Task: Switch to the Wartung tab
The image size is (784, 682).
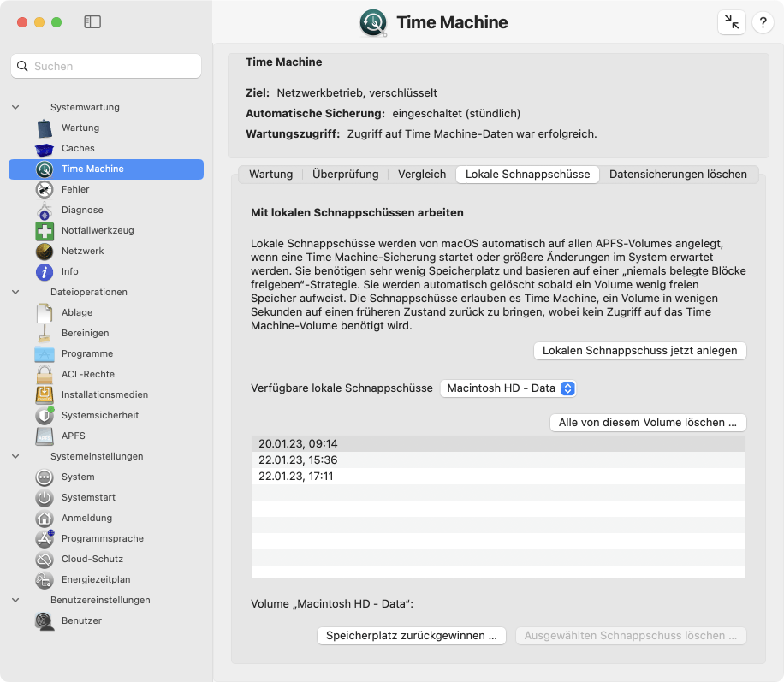Action: pyautogui.click(x=271, y=175)
